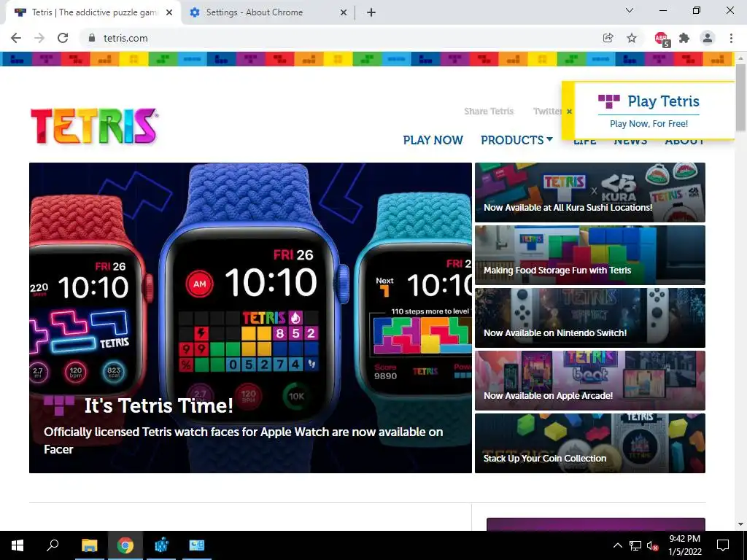Click the Tetris rainbow logo
The image size is (747, 560).
94,126
